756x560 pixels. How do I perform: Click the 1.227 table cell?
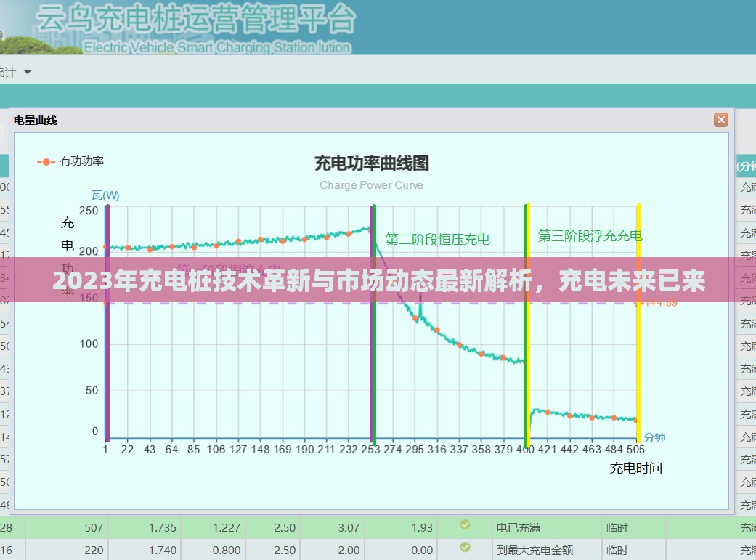(x=227, y=528)
